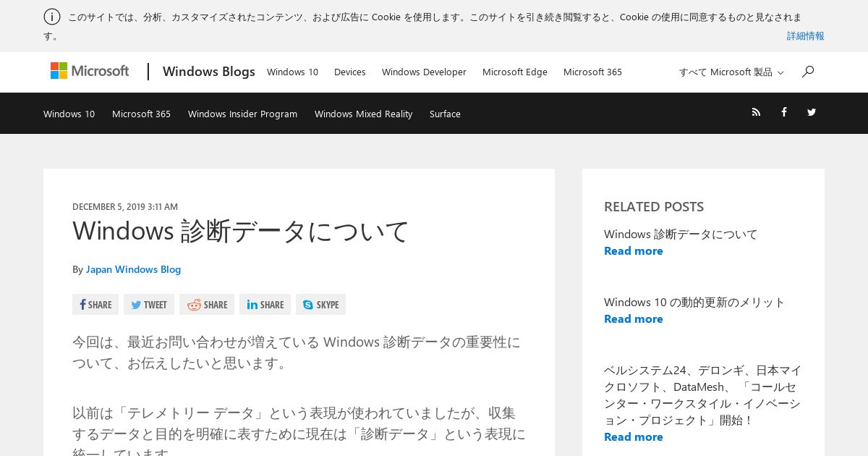The height and width of the screenshot is (456, 868).
Task: Click the date DECEMBER 5, 2019 3:11 AM
Action: (x=125, y=206)
